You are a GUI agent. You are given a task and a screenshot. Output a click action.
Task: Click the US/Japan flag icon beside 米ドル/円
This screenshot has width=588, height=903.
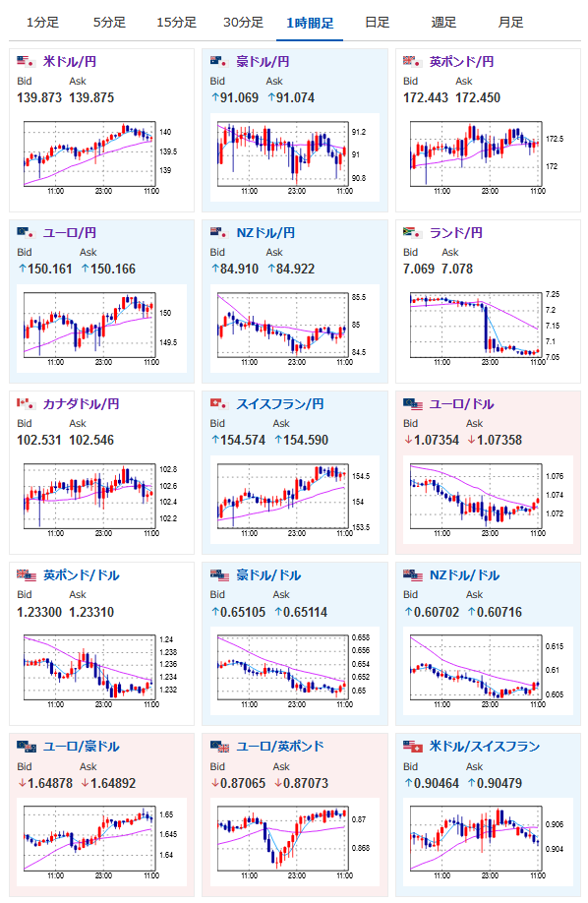[26, 61]
